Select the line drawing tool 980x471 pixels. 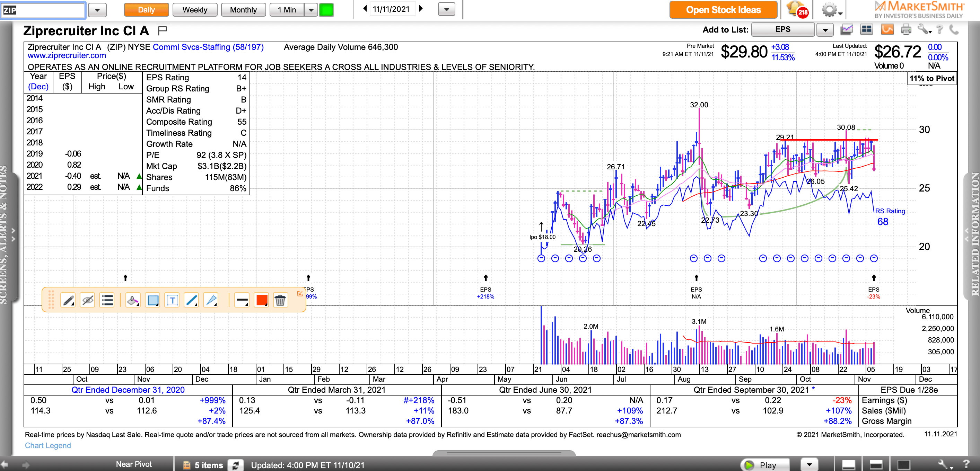click(x=191, y=300)
